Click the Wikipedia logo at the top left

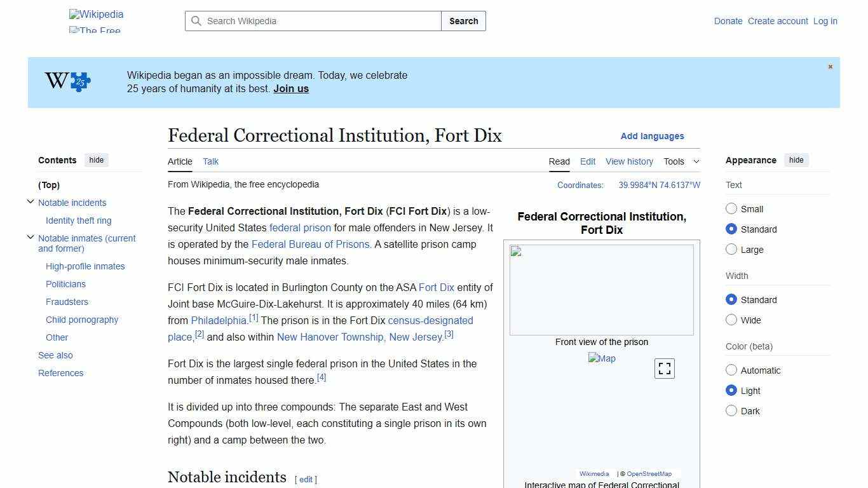(x=96, y=14)
